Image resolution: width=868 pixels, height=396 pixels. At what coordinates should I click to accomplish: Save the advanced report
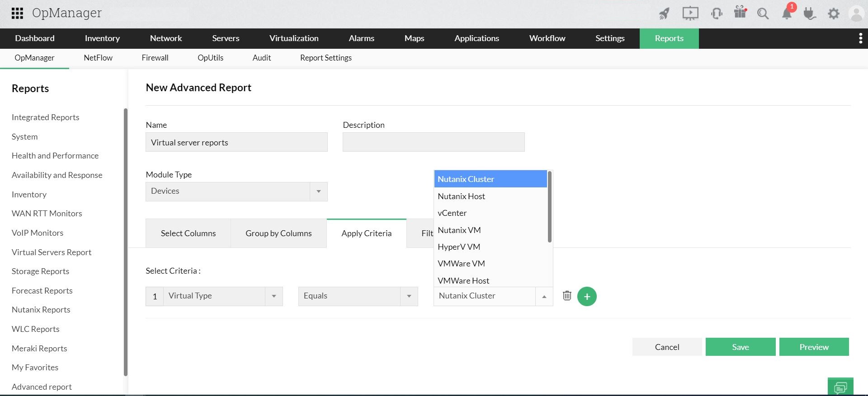(x=740, y=347)
